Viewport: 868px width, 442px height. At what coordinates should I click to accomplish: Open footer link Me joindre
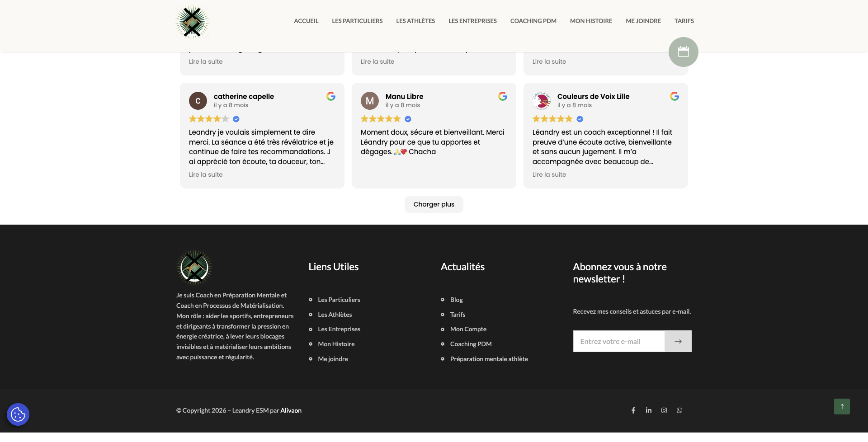click(333, 359)
